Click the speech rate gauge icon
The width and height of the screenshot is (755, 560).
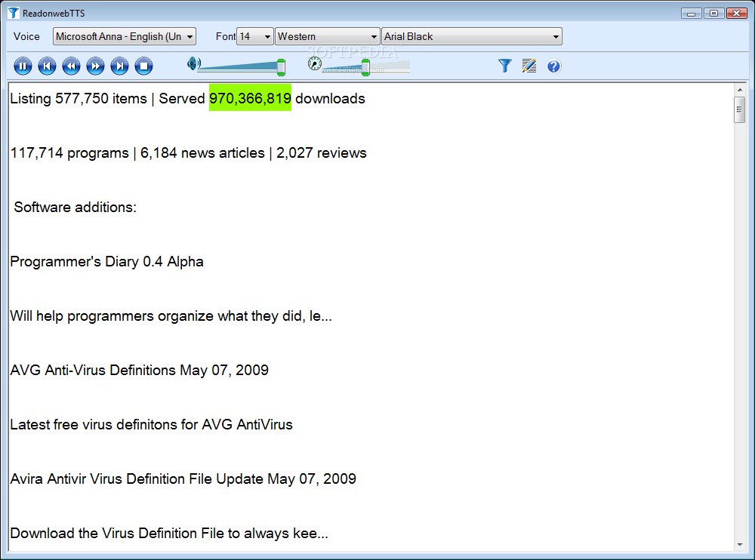coord(314,63)
